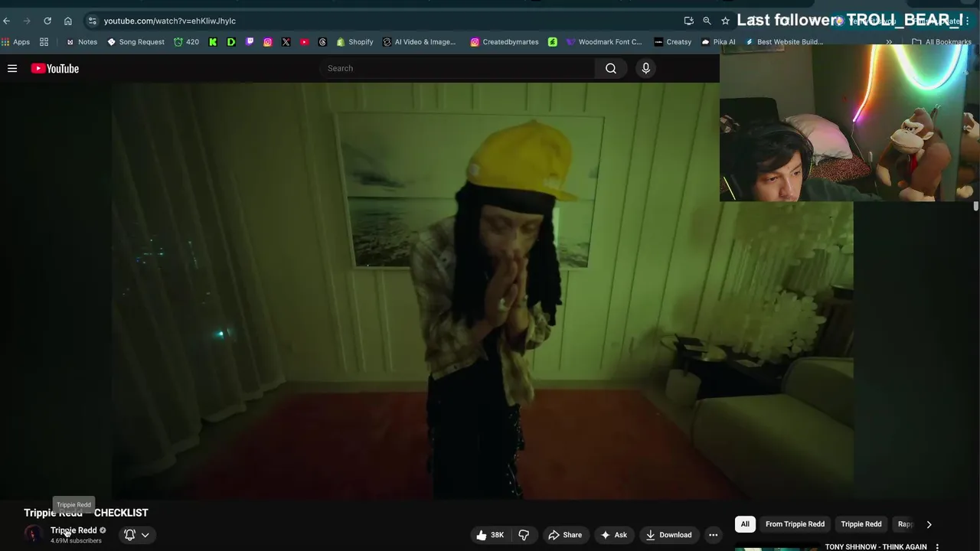Open the Woodmark Font bookmark
The image size is (980, 551).
coord(604,42)
